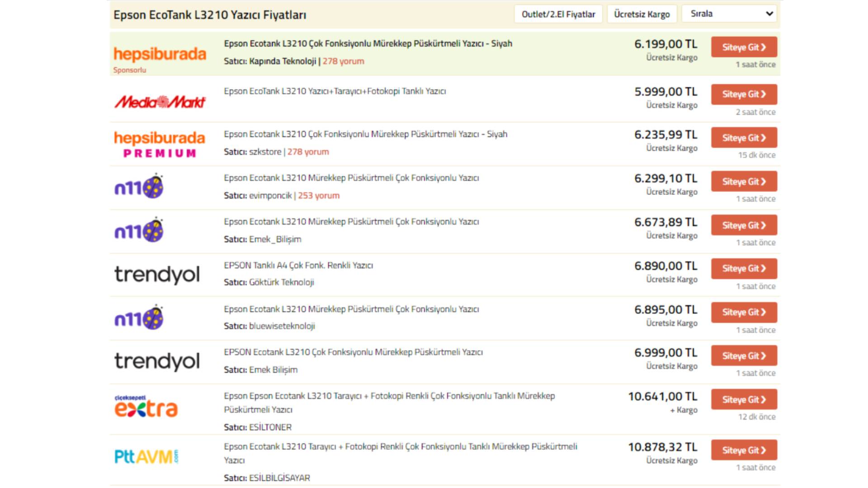
Task: Open bluewiseteknoloji product title link
Action: click(351, 309)
